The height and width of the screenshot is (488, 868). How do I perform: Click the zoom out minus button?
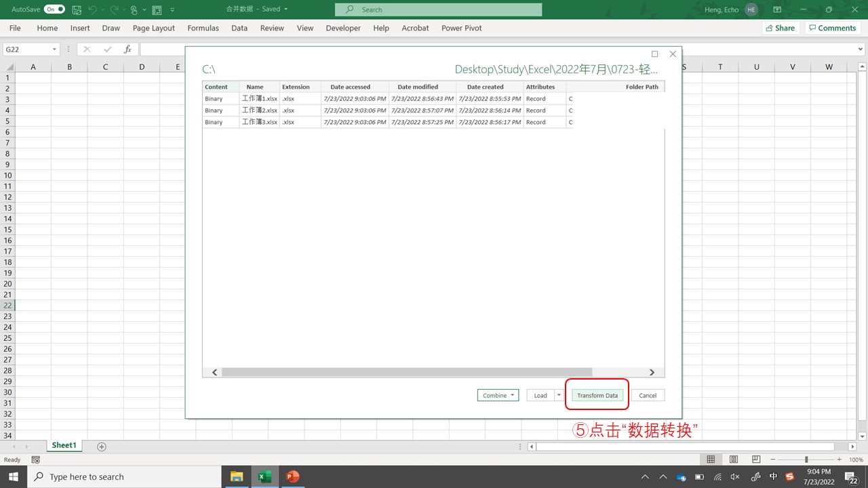(x=774, y=460)
